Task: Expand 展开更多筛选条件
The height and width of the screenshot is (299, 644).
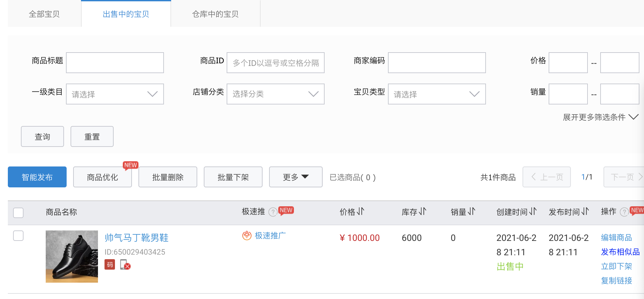Action: (x=601, y=117)
